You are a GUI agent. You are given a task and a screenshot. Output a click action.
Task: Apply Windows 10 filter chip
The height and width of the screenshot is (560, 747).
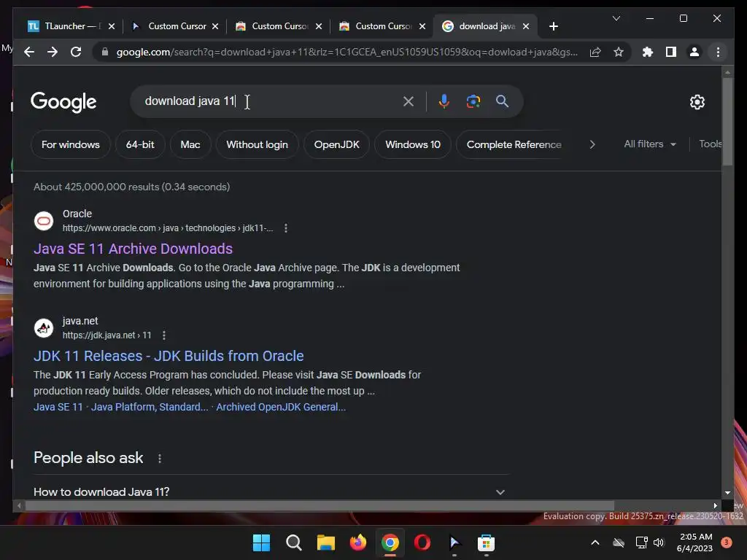point(413,144)
